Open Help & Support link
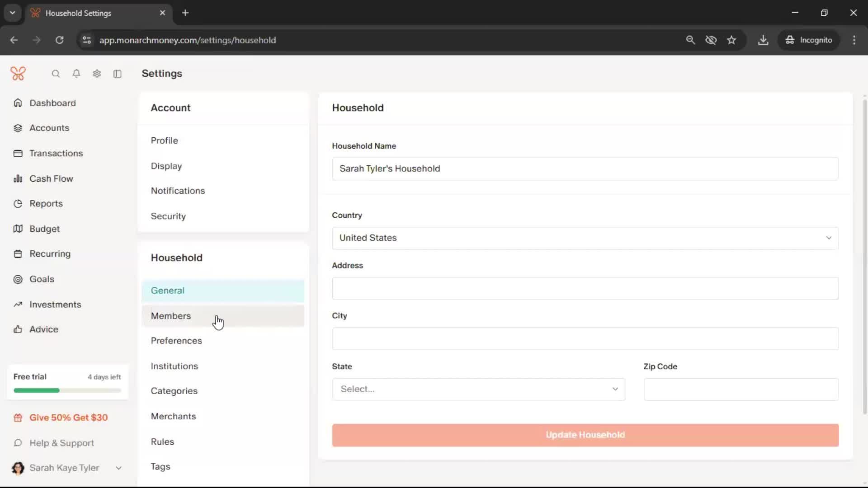This screenshot has height=488, width=868. pos(61,443)
